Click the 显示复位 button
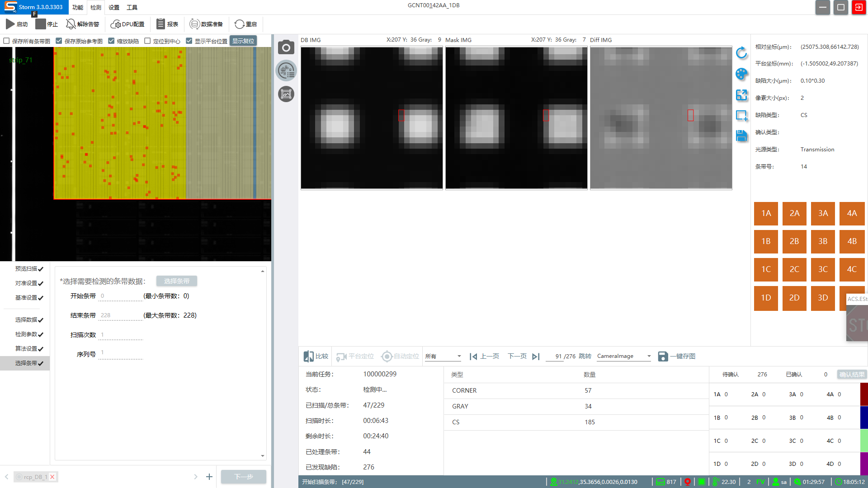This screenshot has height=488, width=868. [x=243, y=41]
